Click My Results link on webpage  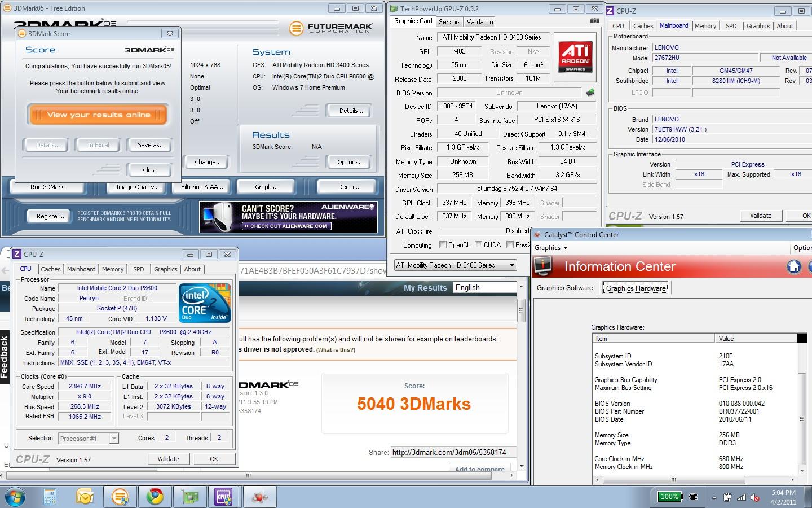(425, 288)
